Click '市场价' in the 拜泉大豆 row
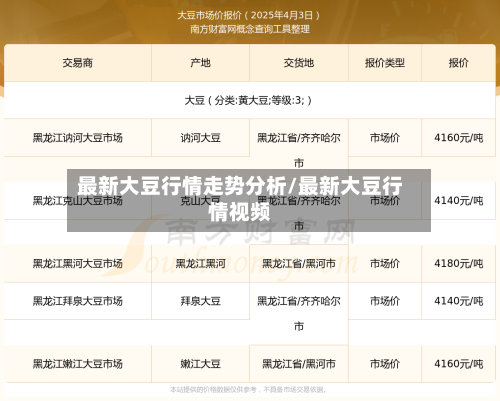The image size is (500, 401). pos(385,301)
